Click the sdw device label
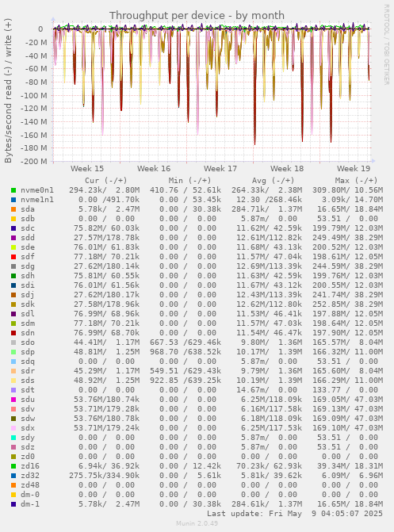Viewport: 394px width, 532px height. 28,419
